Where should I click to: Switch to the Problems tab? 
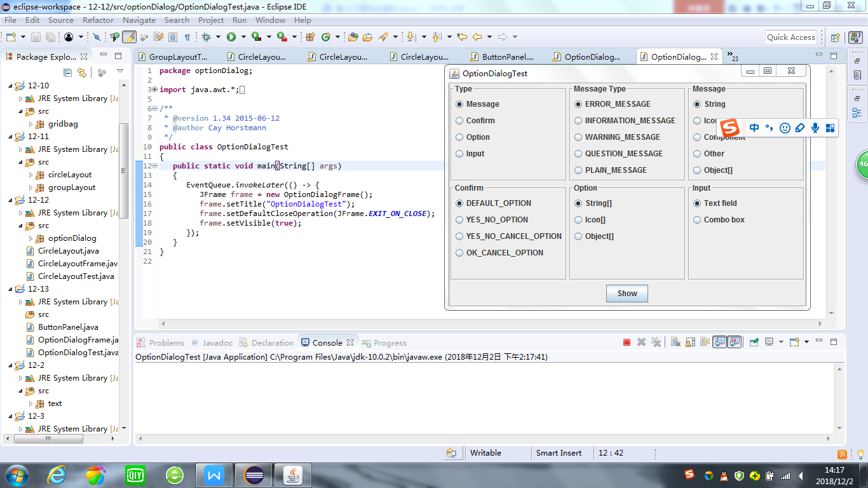(160, 342)
